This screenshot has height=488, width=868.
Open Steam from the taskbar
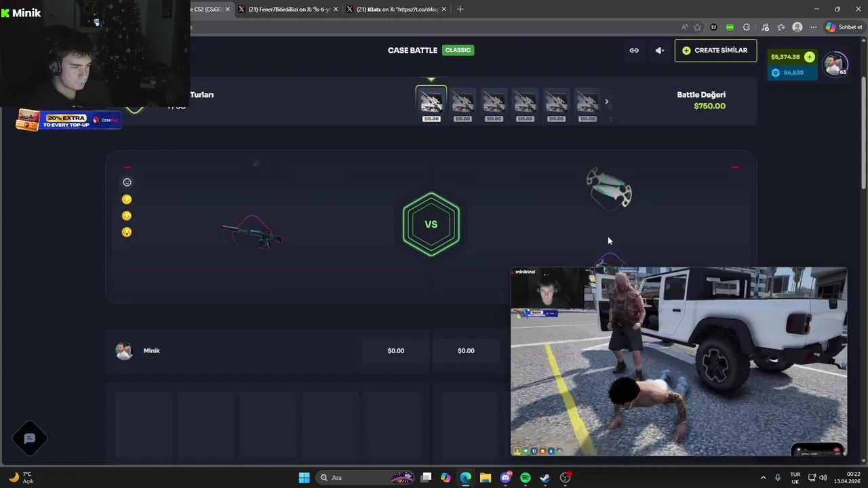pos(545,478)
